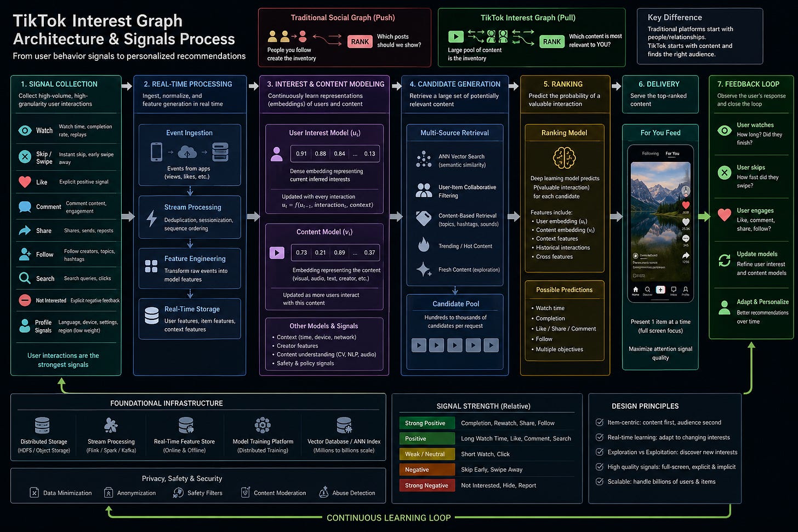Click the 'Candidate Pool' heading
This screenshot has height=532, width=798.
[x=455, y=304]
